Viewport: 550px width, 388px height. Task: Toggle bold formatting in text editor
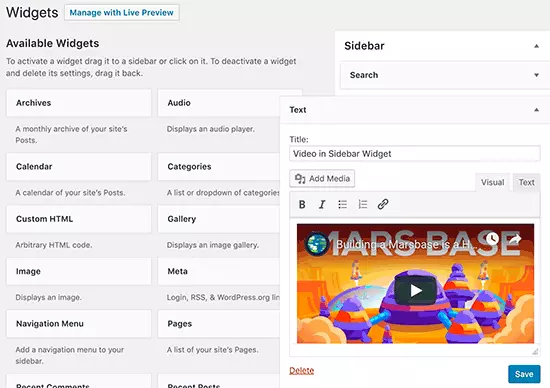(x=302, y=204)
